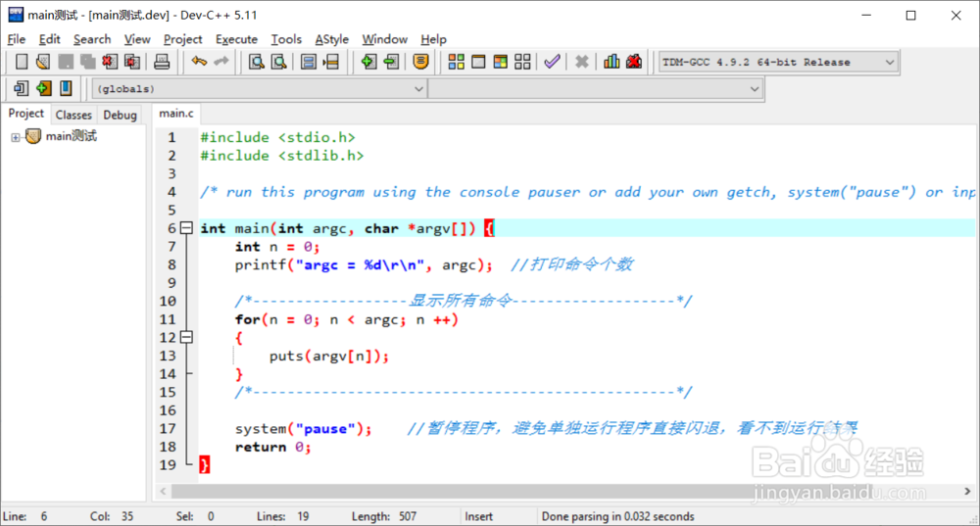Open the Tools menu

[x=286, y=39]
